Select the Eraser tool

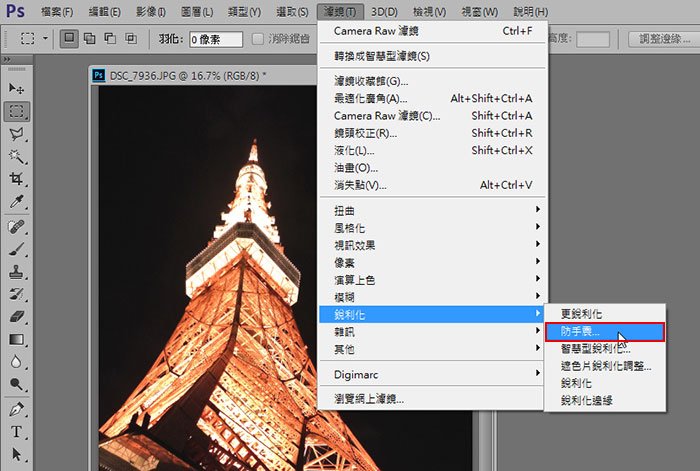[x=17, y=316]
